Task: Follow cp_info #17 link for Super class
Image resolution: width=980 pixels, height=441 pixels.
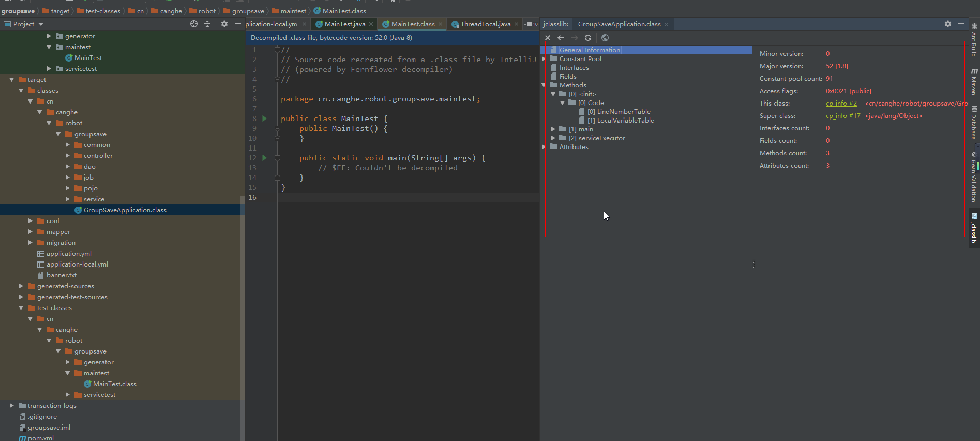Action: tap(843, 116)
